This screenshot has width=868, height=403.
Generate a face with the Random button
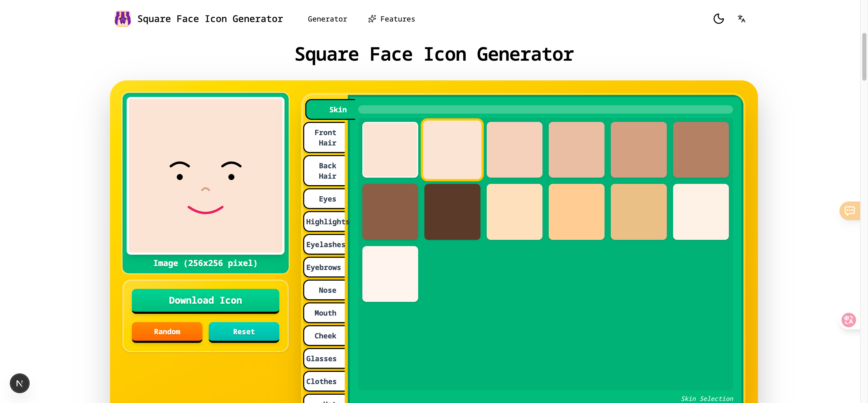[167, 332]
